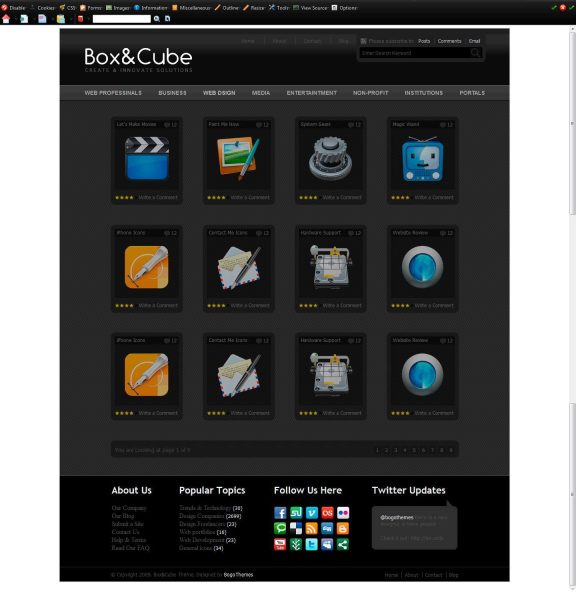Open General Icons topic link
The width and height of the screenshot is (576, 600).
click(x=195, y=548)
